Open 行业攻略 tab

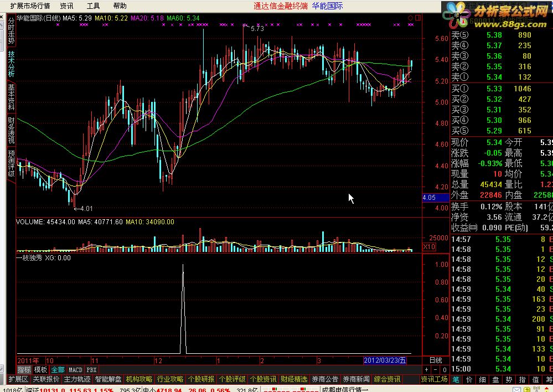click(x=170, y=379)
